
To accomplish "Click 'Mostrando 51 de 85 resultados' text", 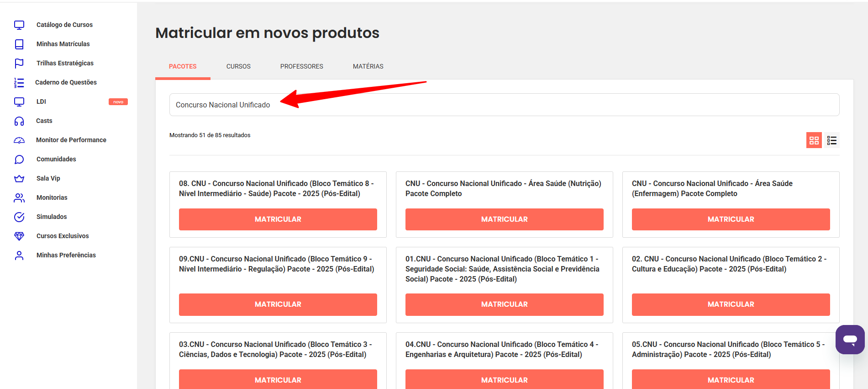I will pyautogui.click(x=210, y=135).
